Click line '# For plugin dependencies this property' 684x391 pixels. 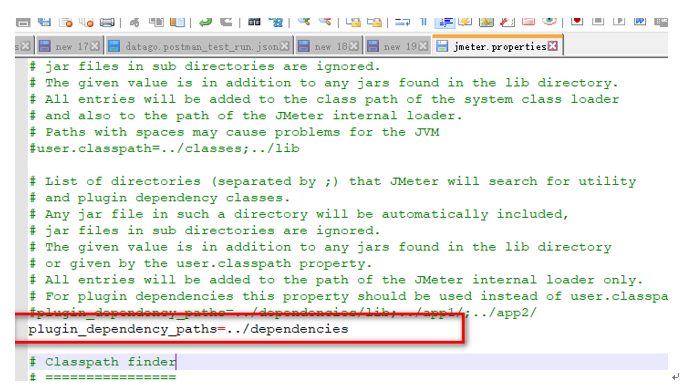click(348, 296)
